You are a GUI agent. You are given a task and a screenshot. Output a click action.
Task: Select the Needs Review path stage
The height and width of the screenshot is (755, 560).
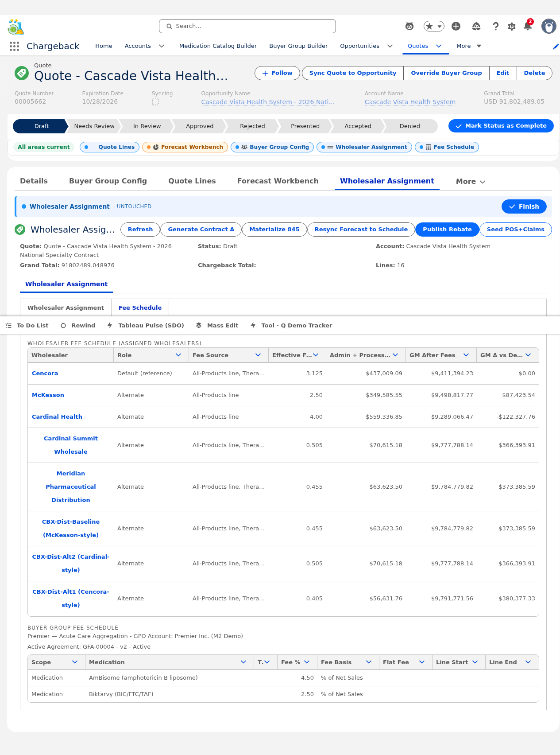tap(94, 126)
